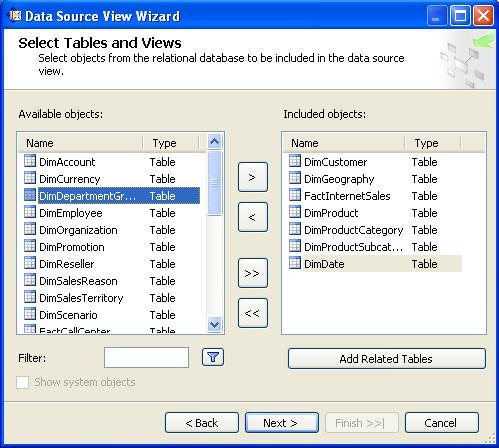The image size is (499, 448).
Task: Click inside the Filter text field
Action: point(146,358)
